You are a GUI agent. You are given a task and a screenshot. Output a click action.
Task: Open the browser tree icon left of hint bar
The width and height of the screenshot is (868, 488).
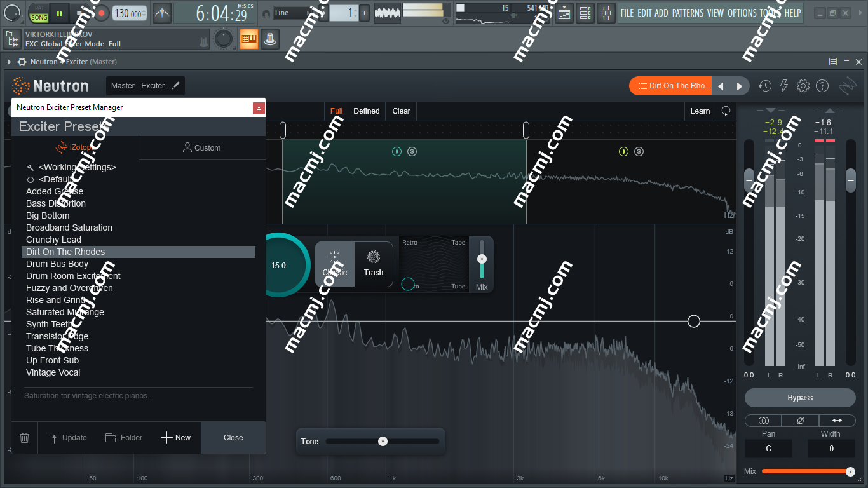click(12, 39)
